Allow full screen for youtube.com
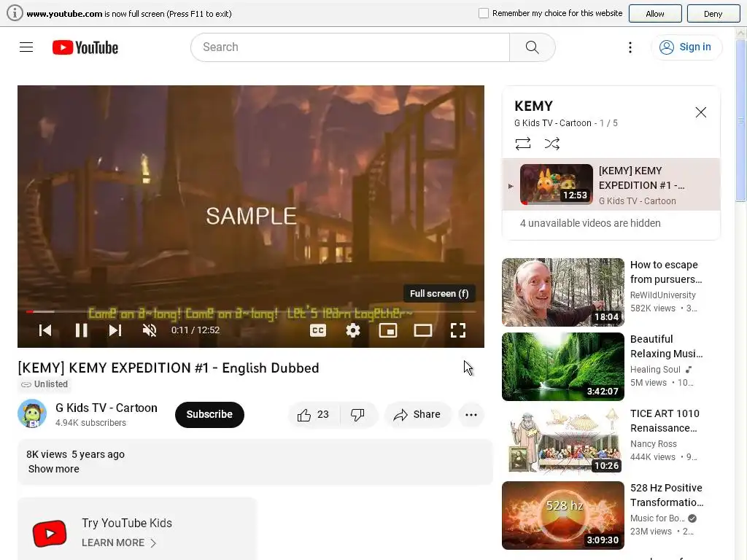747x560 pixels. tap(655, 14)
